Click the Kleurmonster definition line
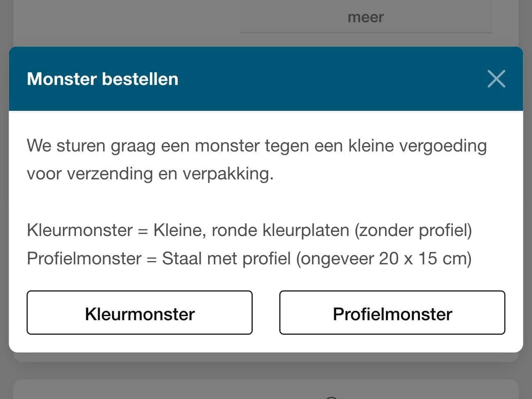 click(x=249, y=230)
